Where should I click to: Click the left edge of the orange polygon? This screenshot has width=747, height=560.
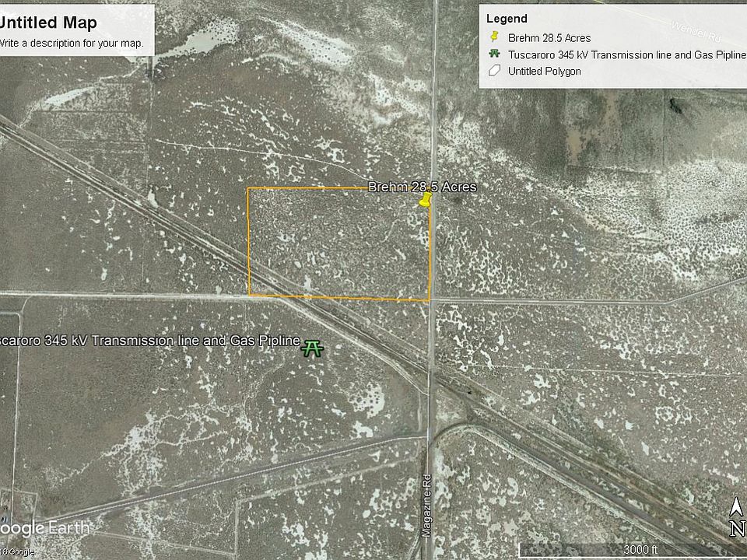point(248,241)
